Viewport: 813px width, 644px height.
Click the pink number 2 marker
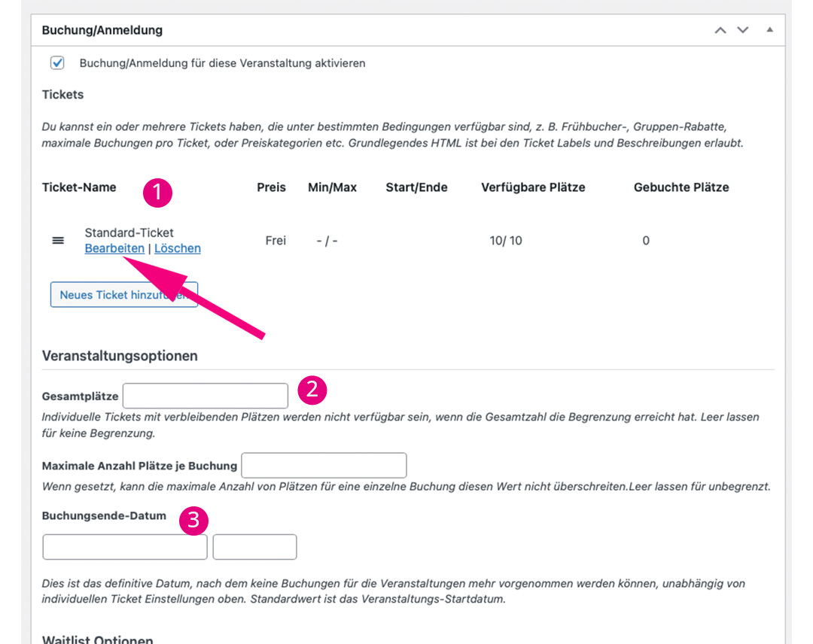point(312,389)
